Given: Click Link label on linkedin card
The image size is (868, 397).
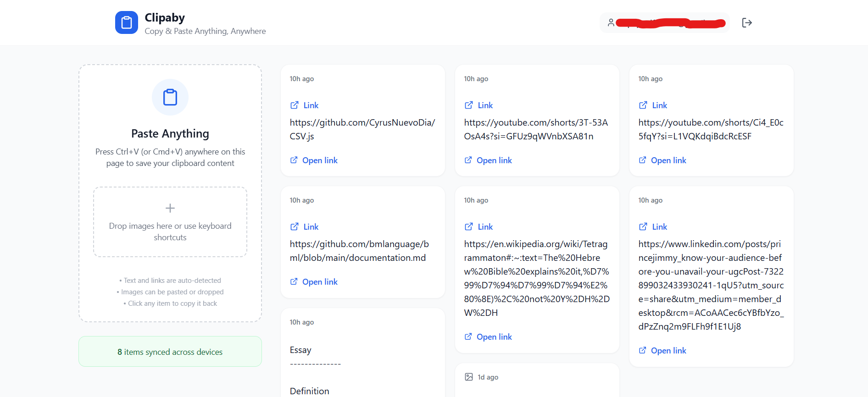Looking at the screenshot, I should point(660,226).
